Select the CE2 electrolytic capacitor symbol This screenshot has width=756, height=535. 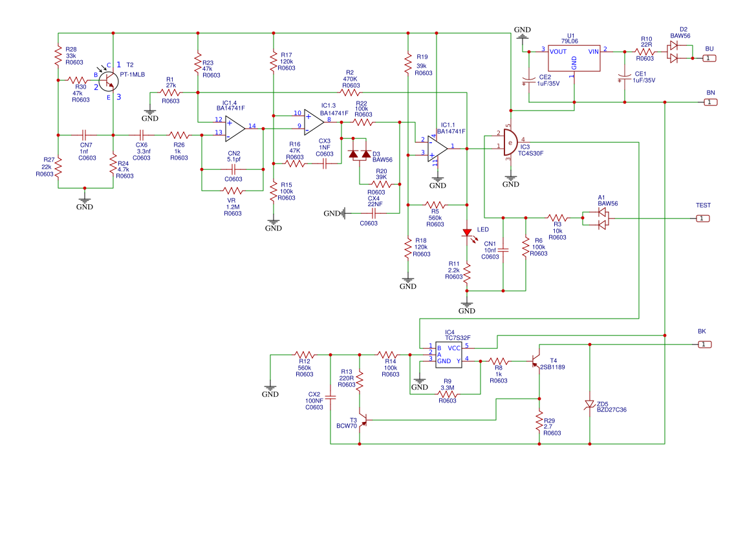(x=529, y=80)
